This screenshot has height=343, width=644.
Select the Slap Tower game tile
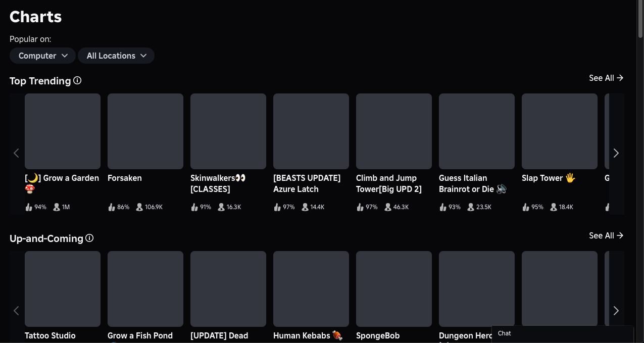[560, 131]
